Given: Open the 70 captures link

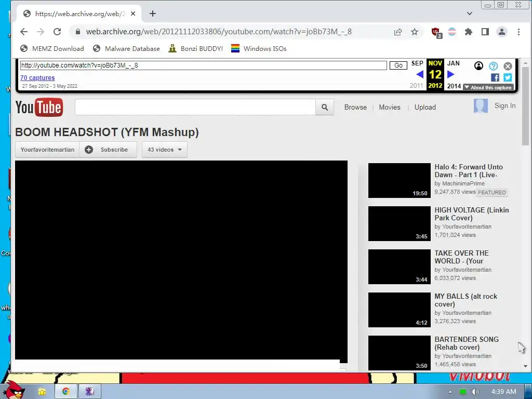Looking at the screenshot, I should 37,78.
